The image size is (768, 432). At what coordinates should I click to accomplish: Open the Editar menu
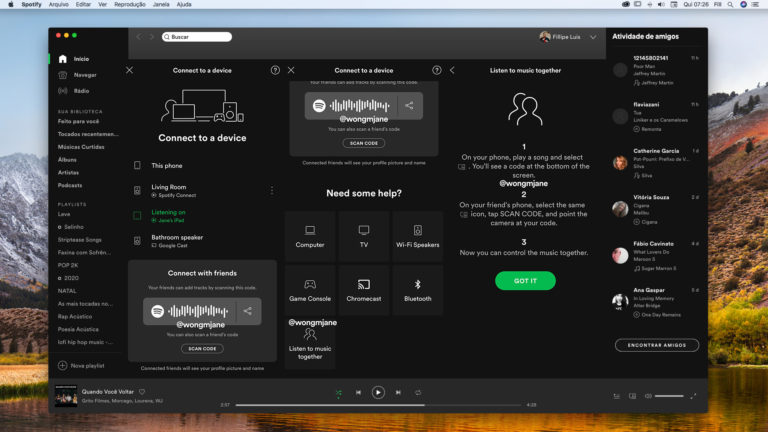83,4
